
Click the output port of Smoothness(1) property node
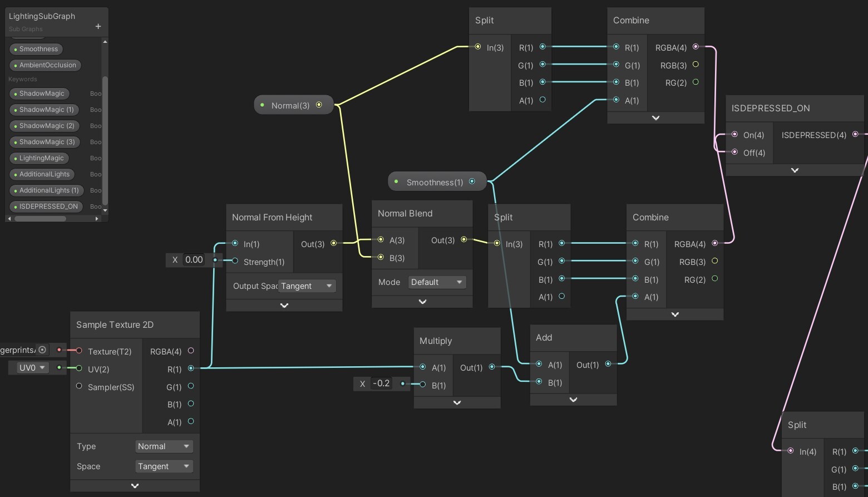[x=472, y=181]
